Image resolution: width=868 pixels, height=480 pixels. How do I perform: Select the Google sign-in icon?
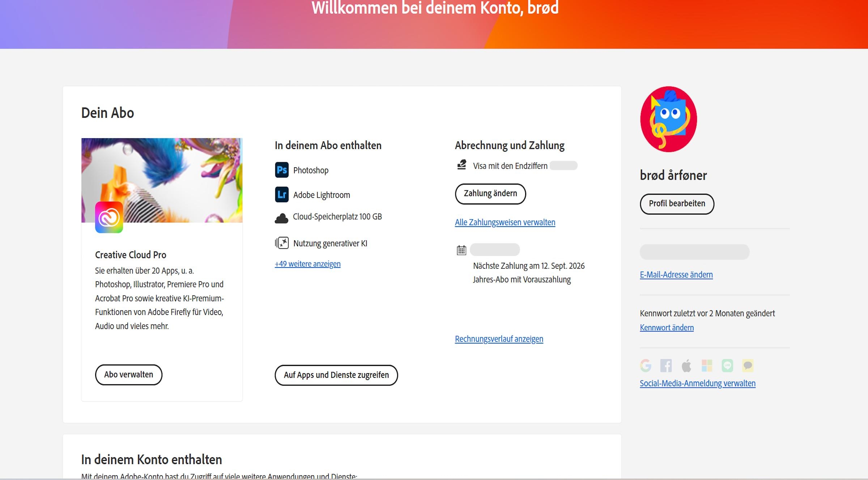coord(646,366)
